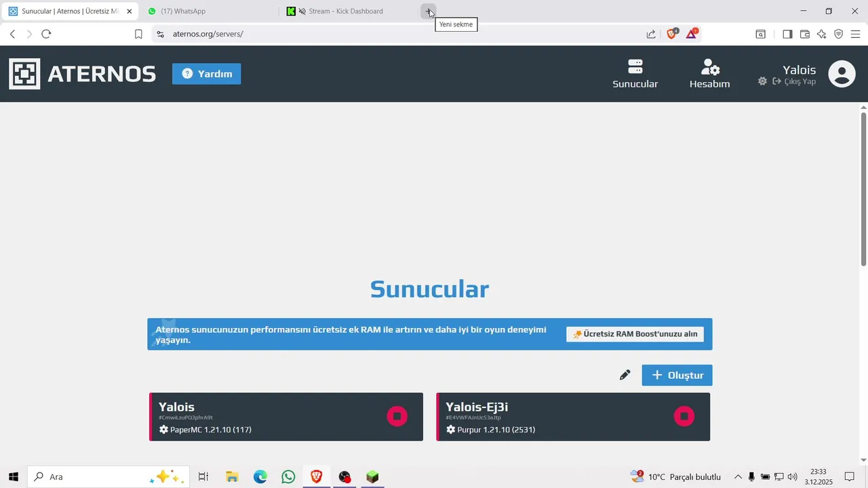The width and height of the screenshot is (868, 488).
Task: Click the Yardım help button
Action: point(206,74)
